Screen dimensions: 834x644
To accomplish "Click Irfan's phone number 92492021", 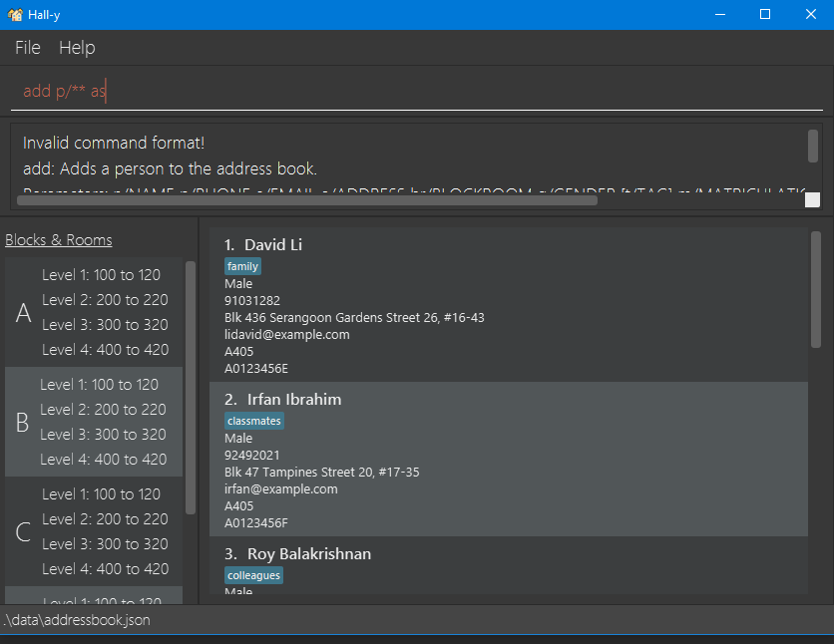I will (252, 456).
